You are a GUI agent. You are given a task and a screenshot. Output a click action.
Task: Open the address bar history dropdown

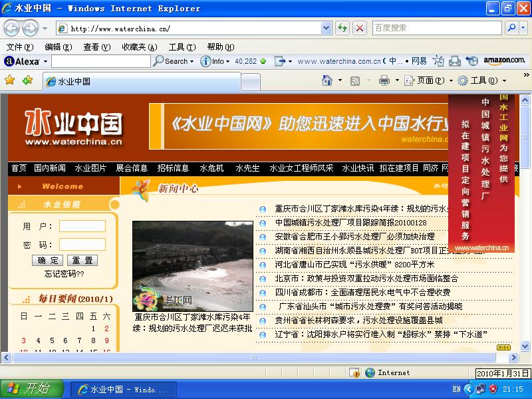[326, 28]
